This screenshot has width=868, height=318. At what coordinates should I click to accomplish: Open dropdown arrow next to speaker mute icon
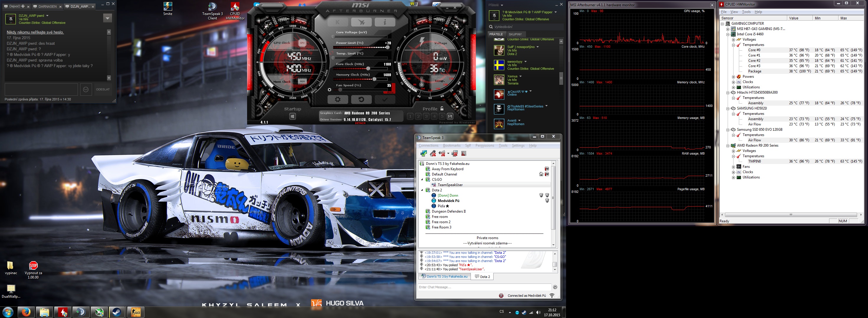point(448,153)
